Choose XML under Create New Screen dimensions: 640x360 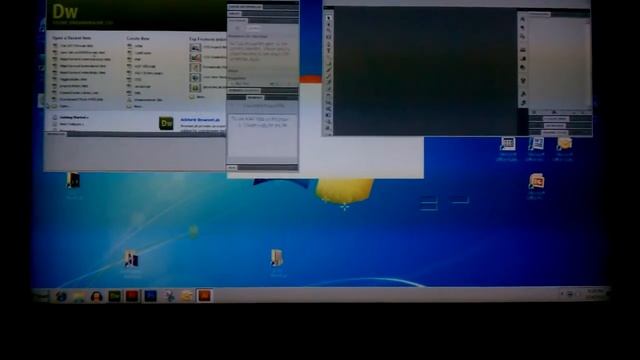tap(134, 93)
